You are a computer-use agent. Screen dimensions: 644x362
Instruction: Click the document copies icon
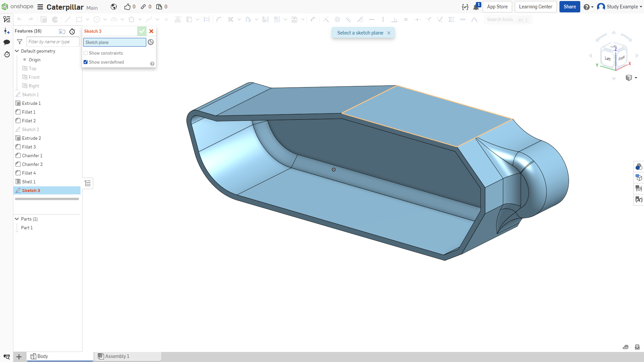(x=159, y=7)
